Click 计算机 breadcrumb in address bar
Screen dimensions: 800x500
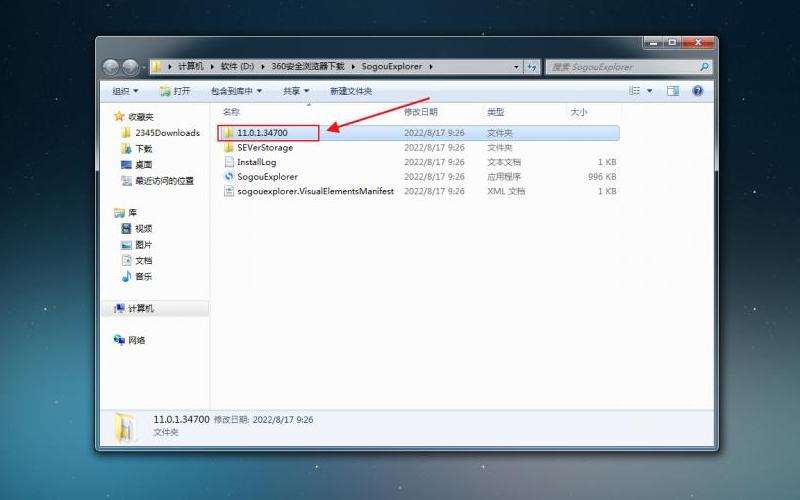coord(190,66)
